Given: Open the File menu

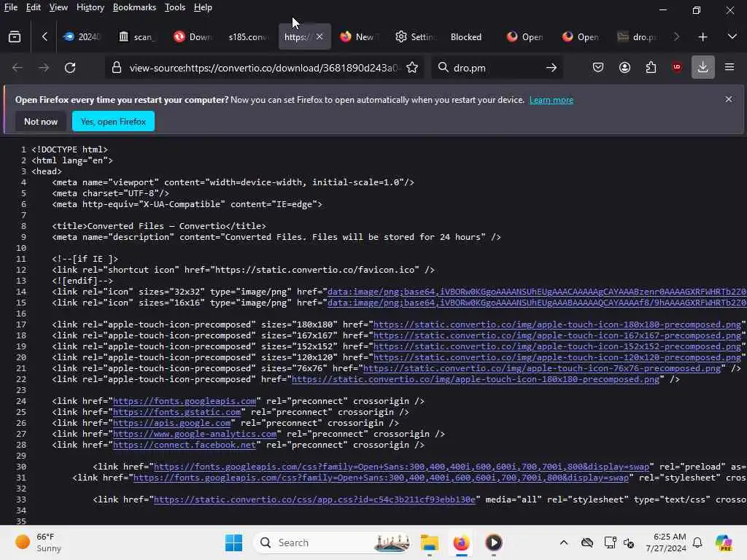Looking at the screenshot, I should click(x=10, y=7).
